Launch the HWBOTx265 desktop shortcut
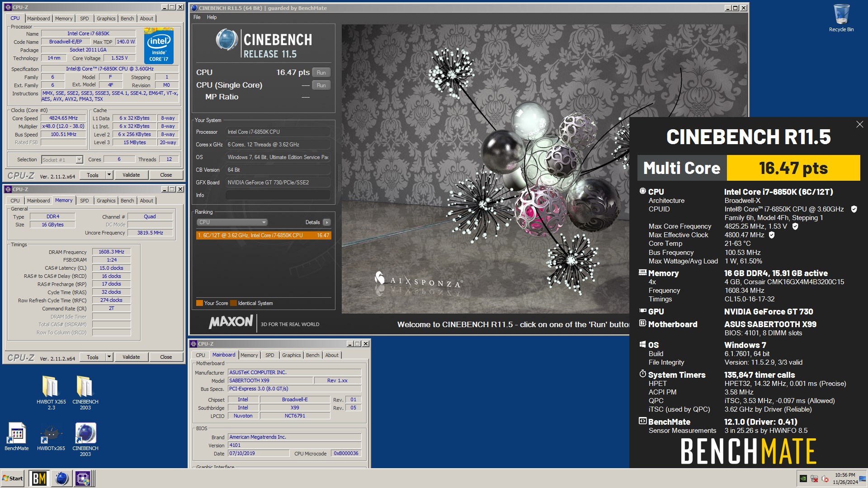Screen dimensions: 868x488 [x=51, y=436]
